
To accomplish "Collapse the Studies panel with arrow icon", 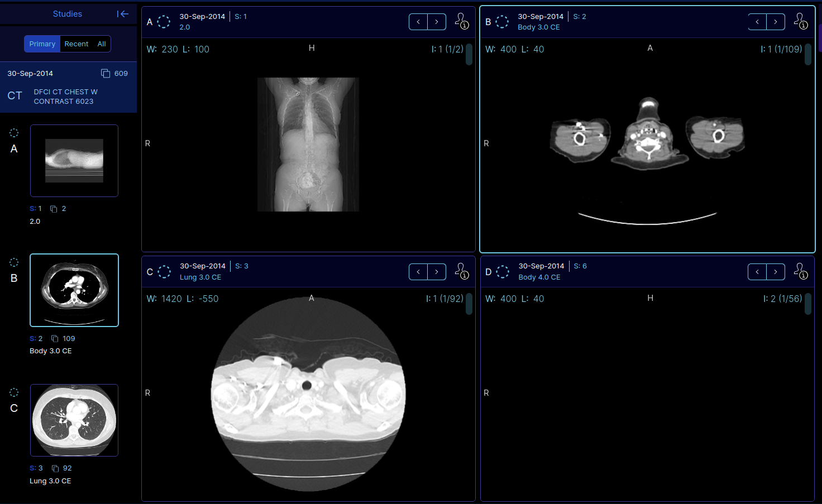I will pos(123,14).
